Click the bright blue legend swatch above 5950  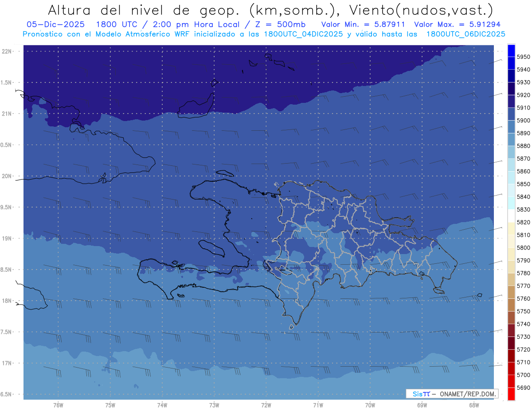511,51
